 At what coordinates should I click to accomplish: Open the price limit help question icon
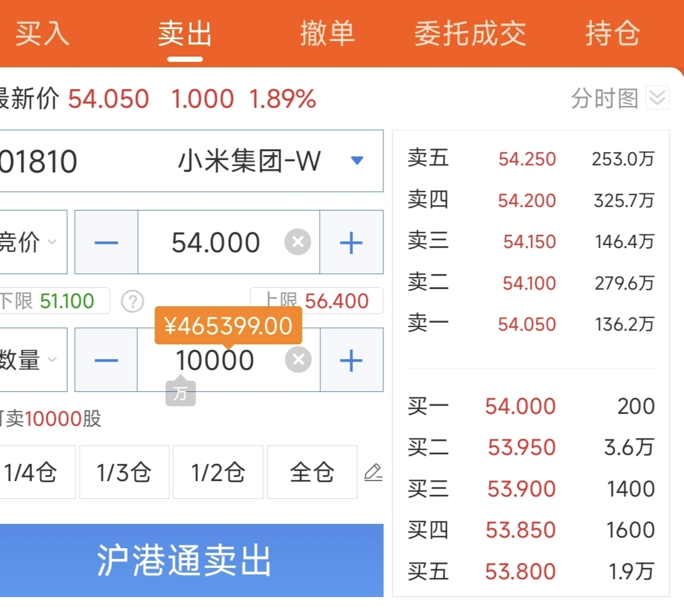click(132, 301)
